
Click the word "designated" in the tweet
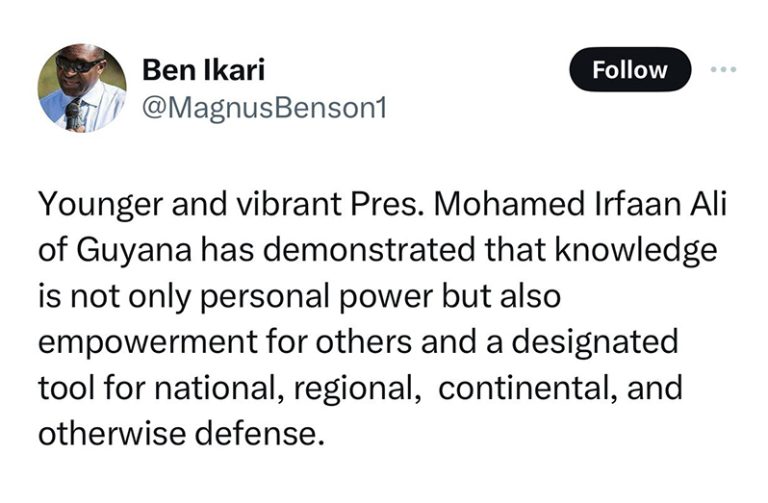(x=595, y=342)
